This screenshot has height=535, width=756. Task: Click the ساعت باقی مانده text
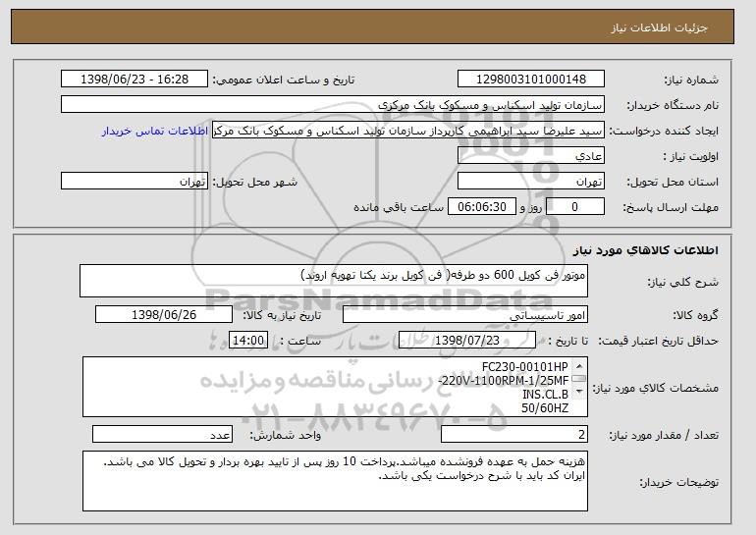[x=399, y=207]
